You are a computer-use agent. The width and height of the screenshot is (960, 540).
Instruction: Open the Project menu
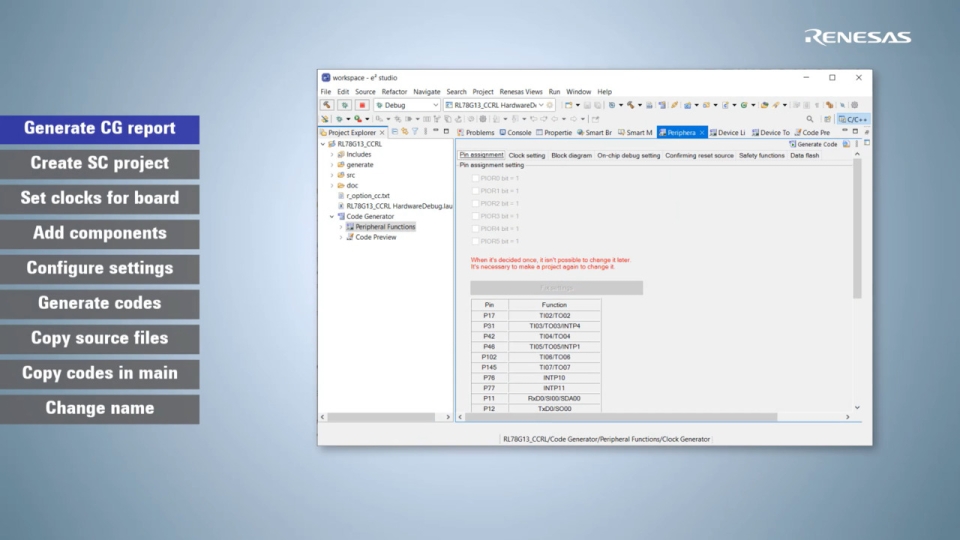tap(482, 92)
